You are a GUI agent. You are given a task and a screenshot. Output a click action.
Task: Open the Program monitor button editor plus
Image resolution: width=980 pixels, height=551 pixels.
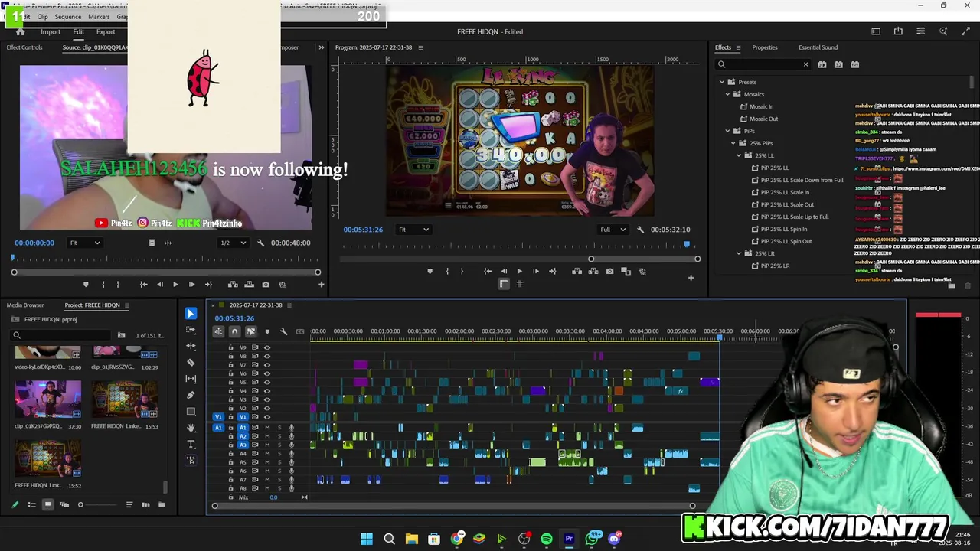tap(691, 278)
